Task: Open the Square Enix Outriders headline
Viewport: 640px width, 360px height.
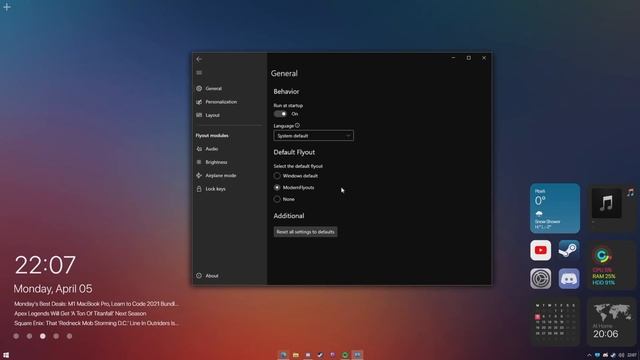Action: pos(96,323)
